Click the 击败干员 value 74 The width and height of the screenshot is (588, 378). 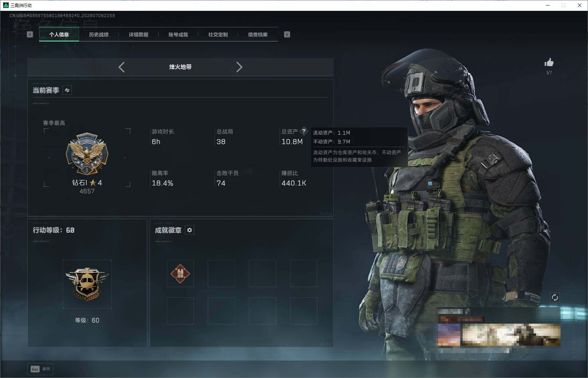coord(221,183)
